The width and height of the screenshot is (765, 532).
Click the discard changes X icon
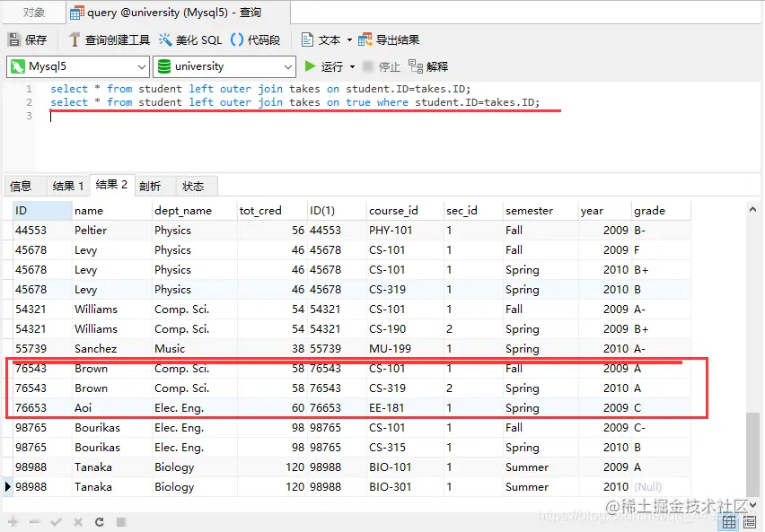(78, 522)
